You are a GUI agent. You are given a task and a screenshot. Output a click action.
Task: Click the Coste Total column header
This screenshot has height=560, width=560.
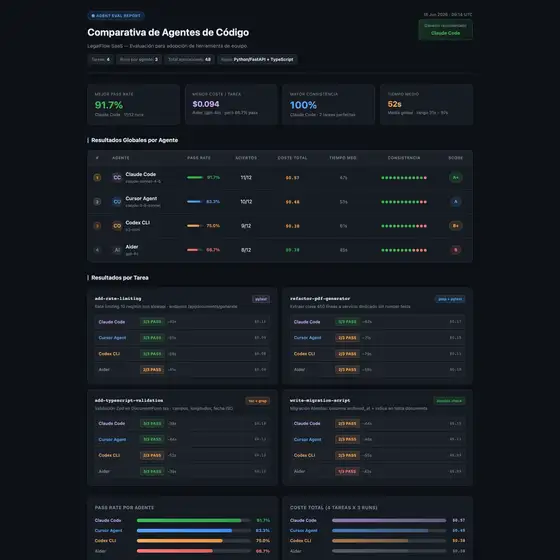click(x=292, y=158)
